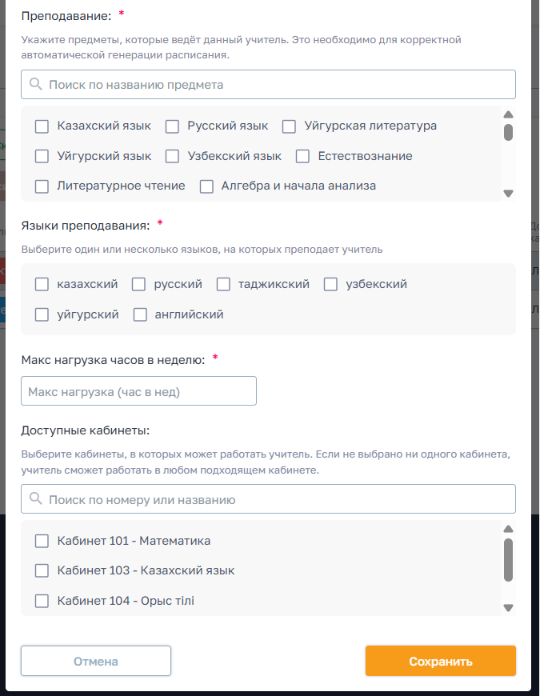Check the Естествознание subject checkbox
This screenshot has width=540, height=696.
click(x=303, y=156)
